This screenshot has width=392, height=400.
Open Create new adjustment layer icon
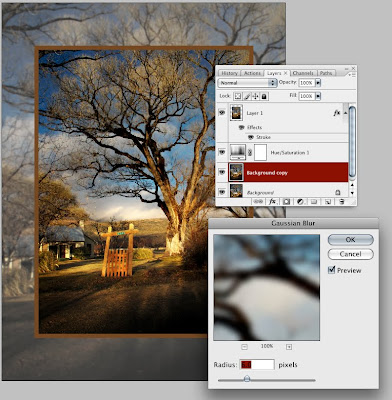(x=300, y=202)
